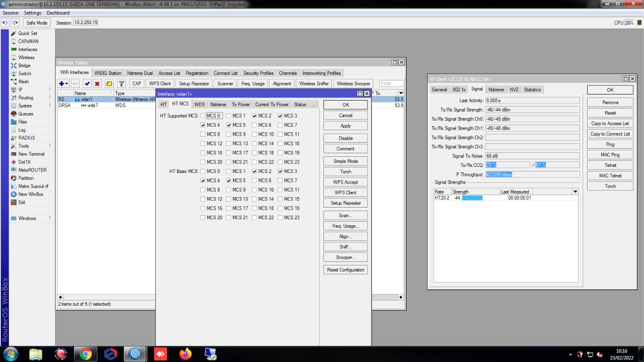Expand the Routing submenu
644x362 pixels.
point(26,98)
